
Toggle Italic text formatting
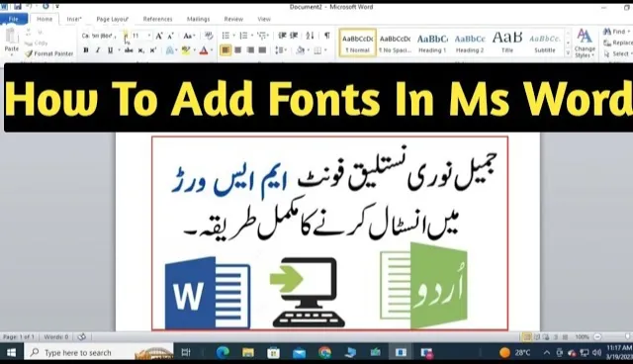click(98, 50)
